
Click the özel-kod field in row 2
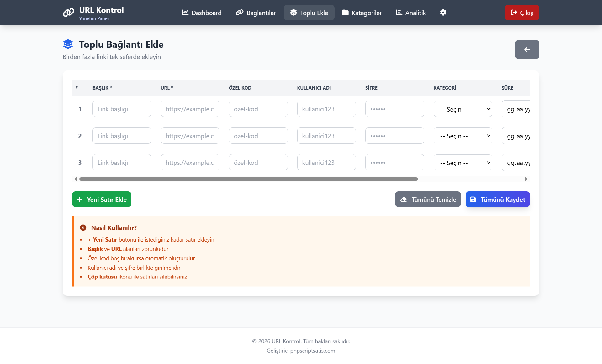coord(258,136)
